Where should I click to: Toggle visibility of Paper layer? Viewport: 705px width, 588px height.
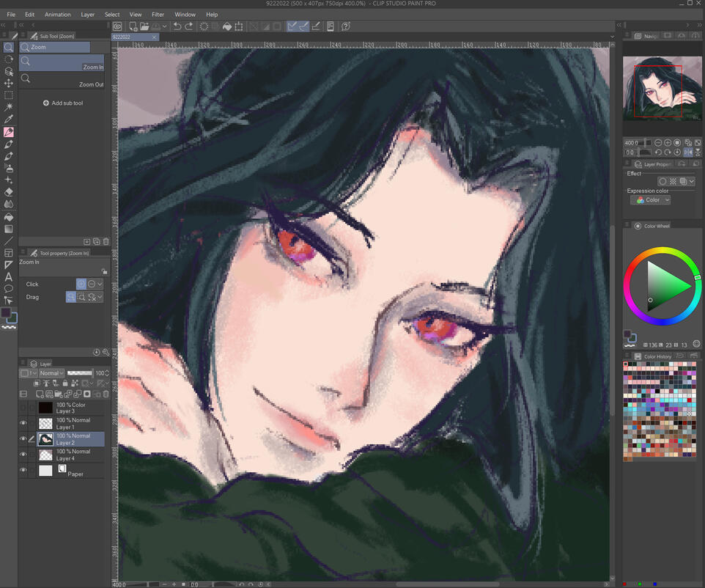[23, 471]
